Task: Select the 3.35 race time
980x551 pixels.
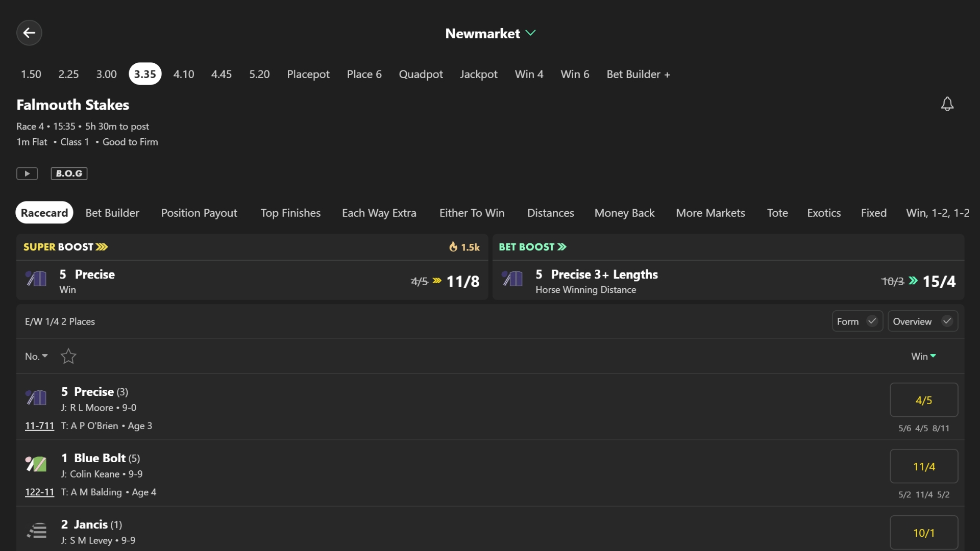Action: click(x=145, y=74)
